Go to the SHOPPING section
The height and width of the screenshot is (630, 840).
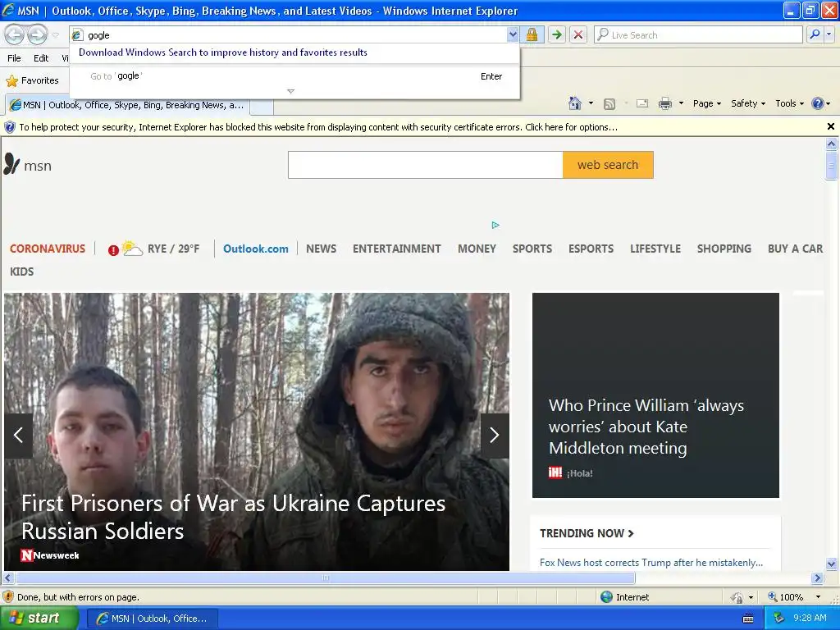coord(724,249)
